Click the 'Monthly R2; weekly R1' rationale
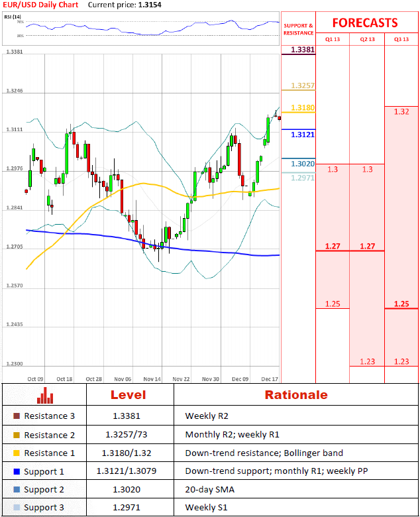The image size is (420, 517). coord(233,435)
